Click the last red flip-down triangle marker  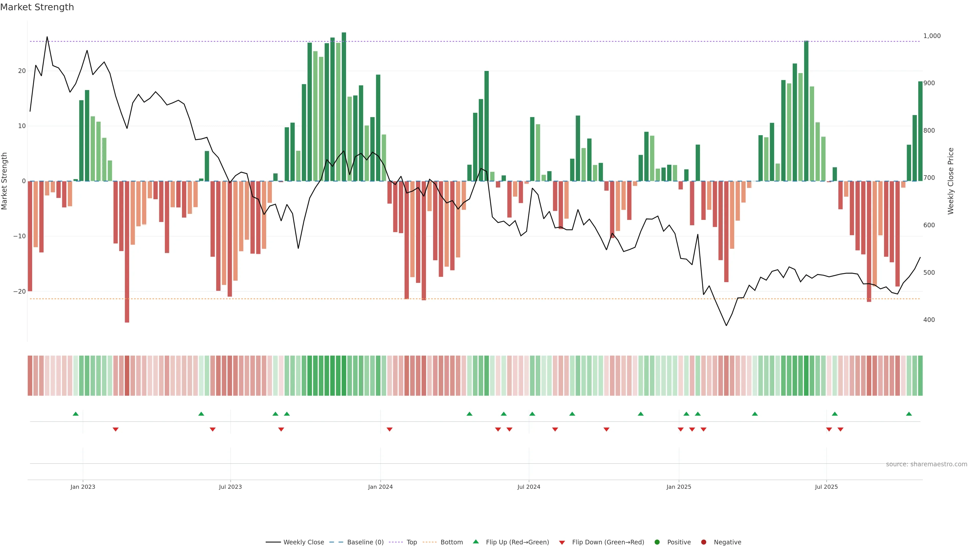(840, 429)
